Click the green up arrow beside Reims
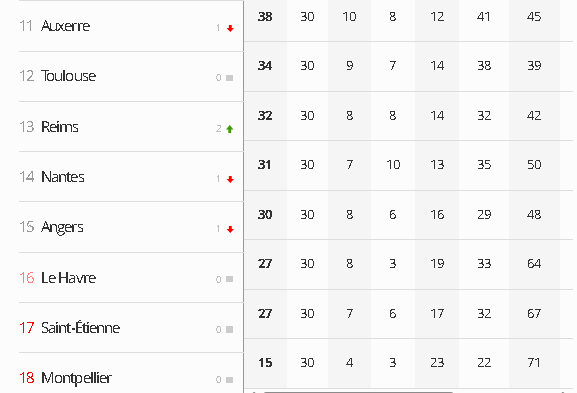 (230, 129)
